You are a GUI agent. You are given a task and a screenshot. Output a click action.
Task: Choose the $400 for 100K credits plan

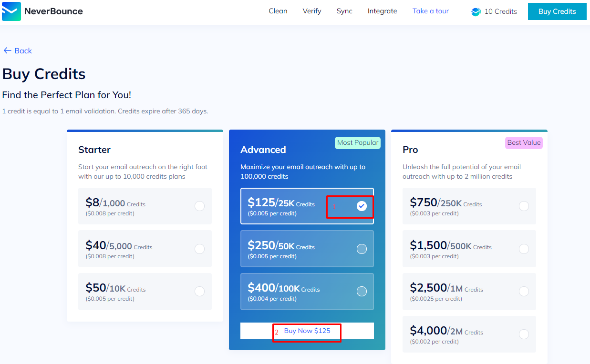coord(362,291)
